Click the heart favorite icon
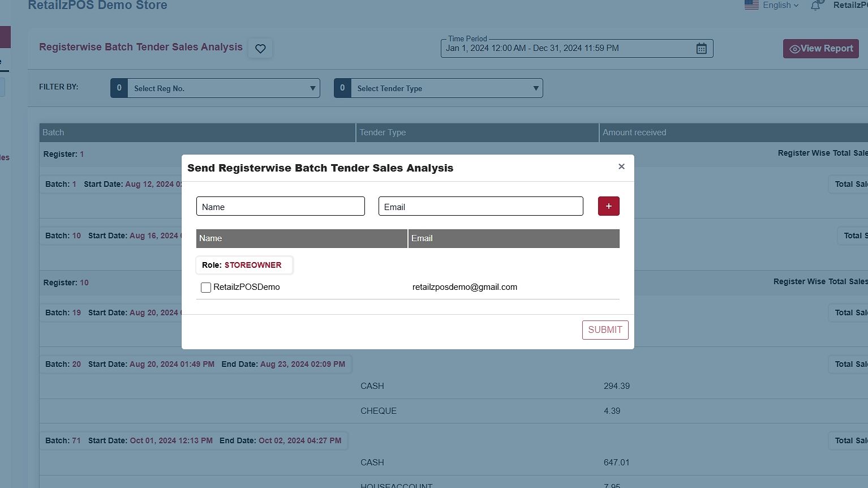The image size is (868, 488). [260, 49]
